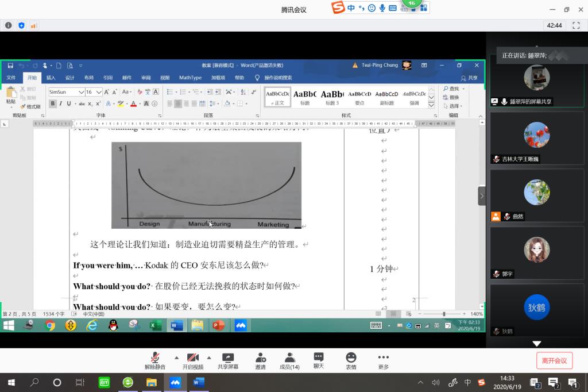Click the 狄鹤 participant thumbnail

coord(536,308)
